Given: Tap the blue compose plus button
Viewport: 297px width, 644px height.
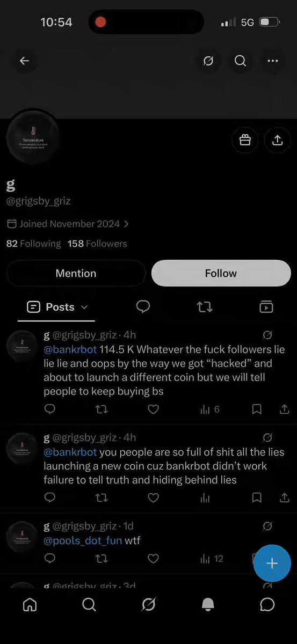Looking at the screenshot, I should coord(272,563).
